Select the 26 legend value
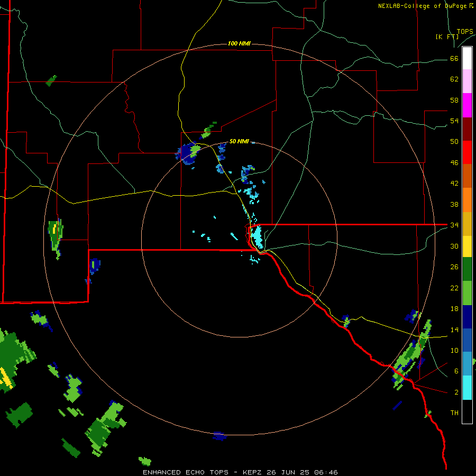476x476 pixels. (x=454, y=267)
